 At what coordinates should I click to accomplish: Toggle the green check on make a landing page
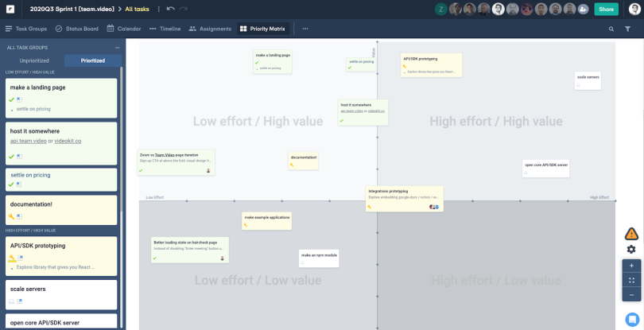pyautogui.click(x=11, y=99)
